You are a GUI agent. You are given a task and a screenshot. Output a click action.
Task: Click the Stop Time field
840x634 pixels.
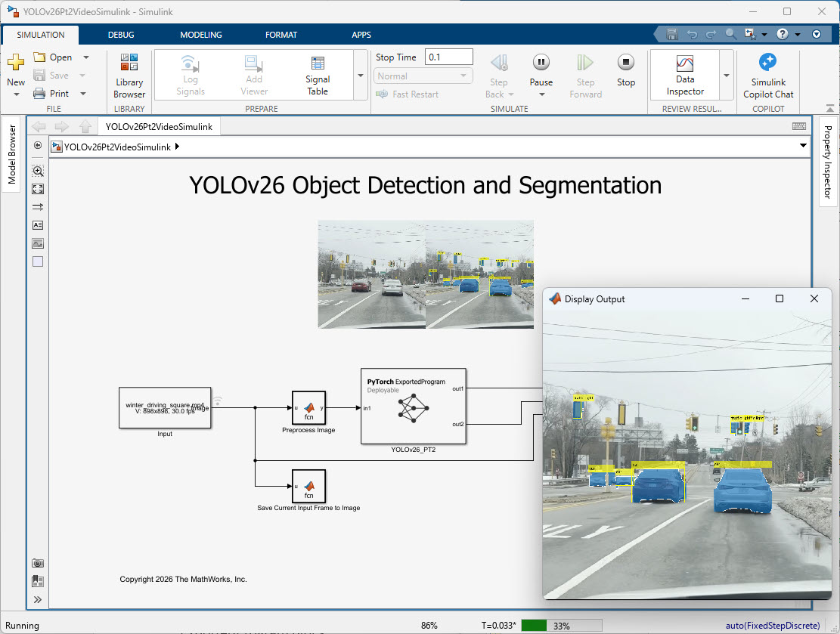(449, 57)
